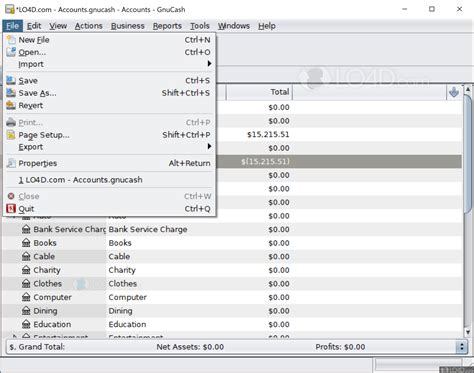The image size is (474, 373).
Task: Click the New File icon in File menu
Action: coord(11,40)
